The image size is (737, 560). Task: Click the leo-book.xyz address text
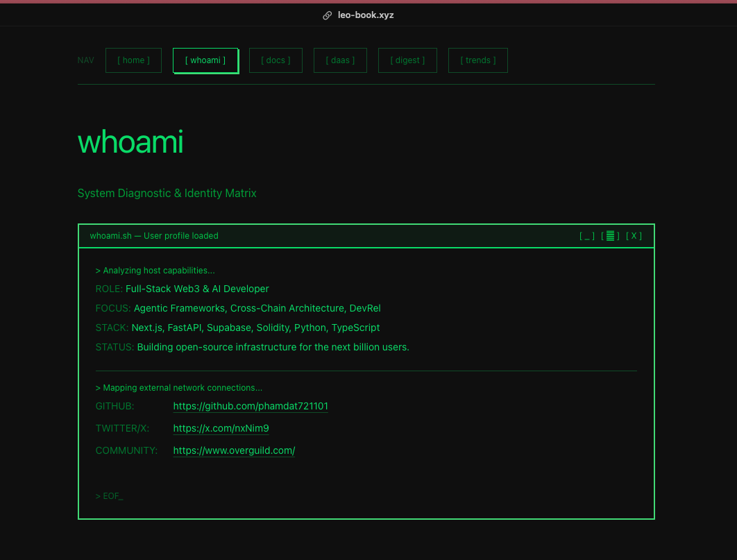(x=366, y=15)
